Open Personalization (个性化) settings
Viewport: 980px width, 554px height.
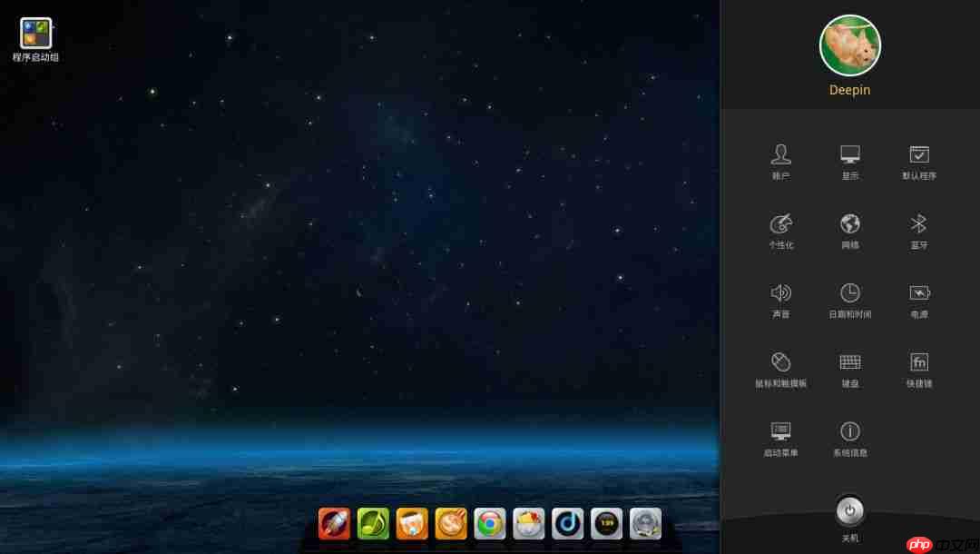(x=780, y=230)
